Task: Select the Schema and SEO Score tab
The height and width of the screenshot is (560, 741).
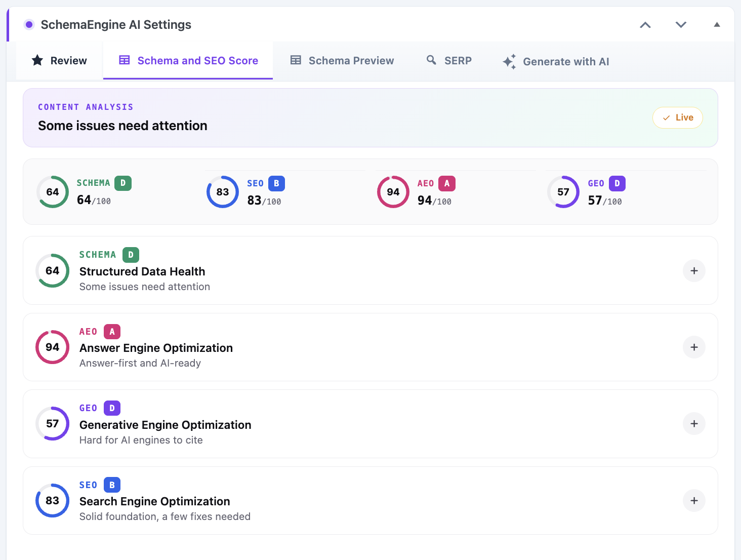Action: [x=188, y=61]
